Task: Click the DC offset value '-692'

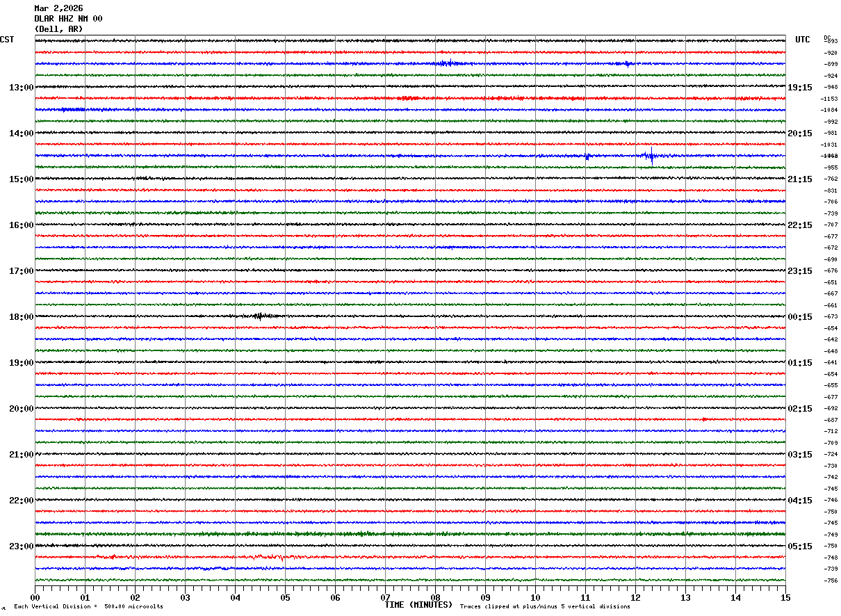Action: click(x=831, y=409)
